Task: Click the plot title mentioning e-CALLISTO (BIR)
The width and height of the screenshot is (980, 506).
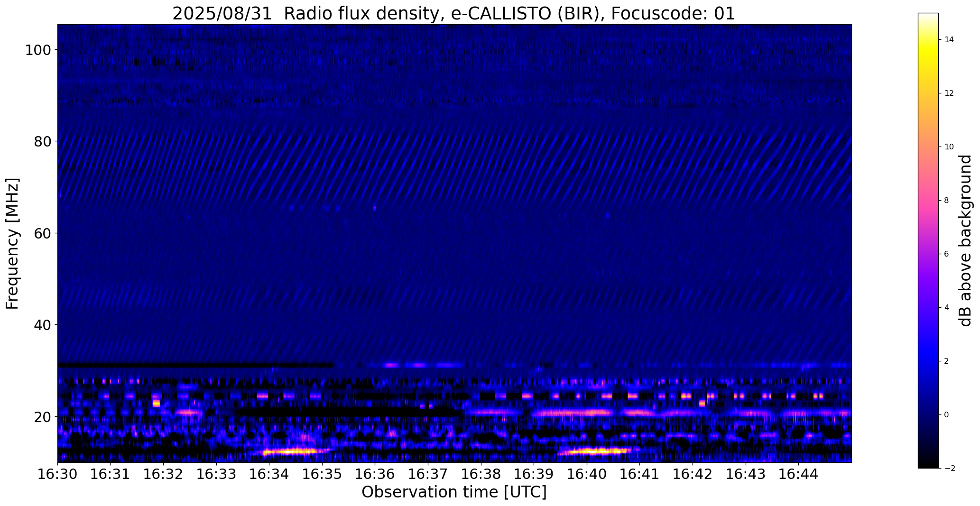Action: (453, 13)
